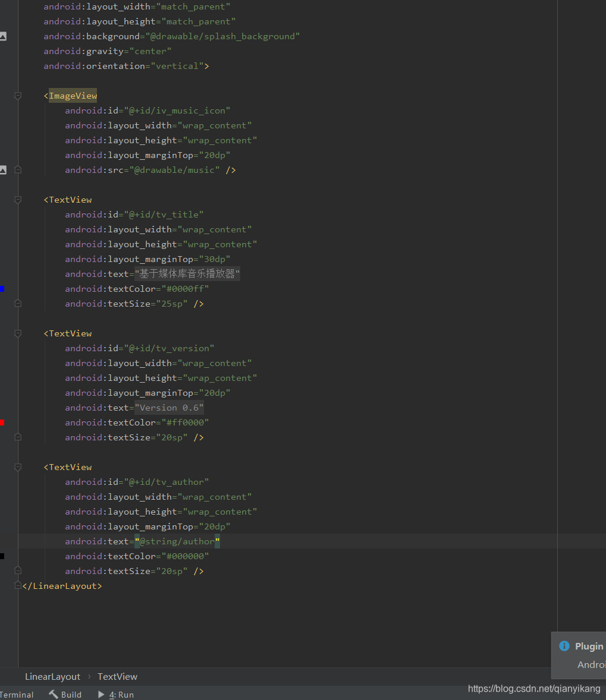Collapse the tv_version TextView fold marker
This screenshot has width=606, height=700.
point(18,333)
